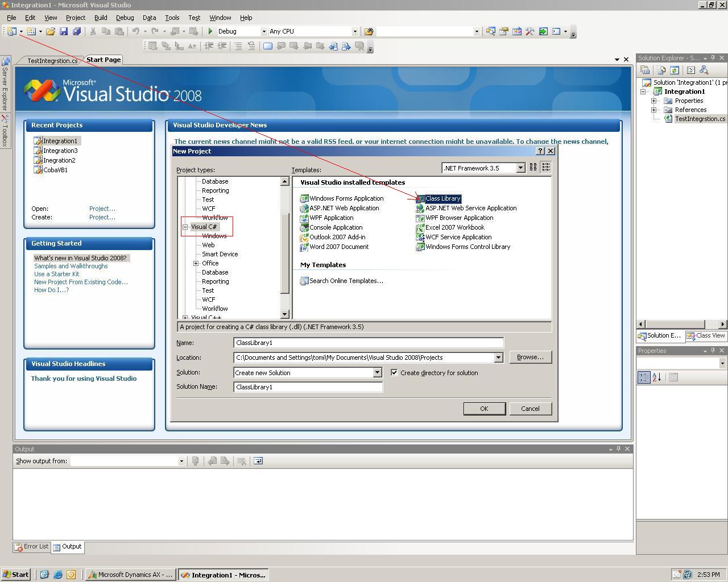Screen dimensions: 728x582
Task: Click the Save floppy disk icon
Action: coord(64,31)
